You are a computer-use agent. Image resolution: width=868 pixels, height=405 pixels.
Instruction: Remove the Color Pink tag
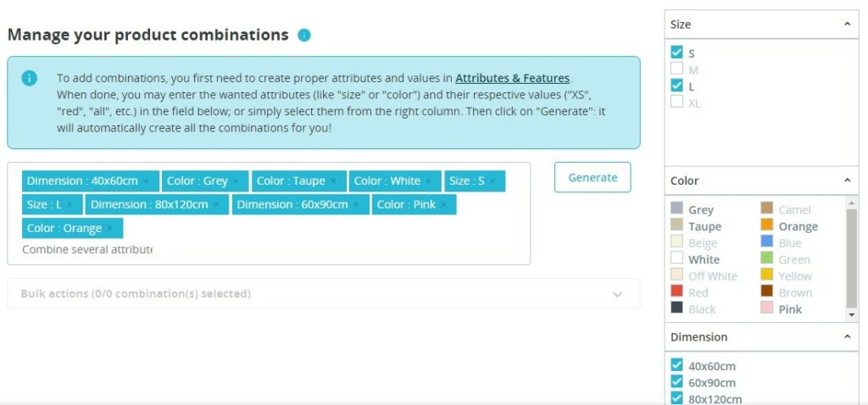click(x=443, y=205)
